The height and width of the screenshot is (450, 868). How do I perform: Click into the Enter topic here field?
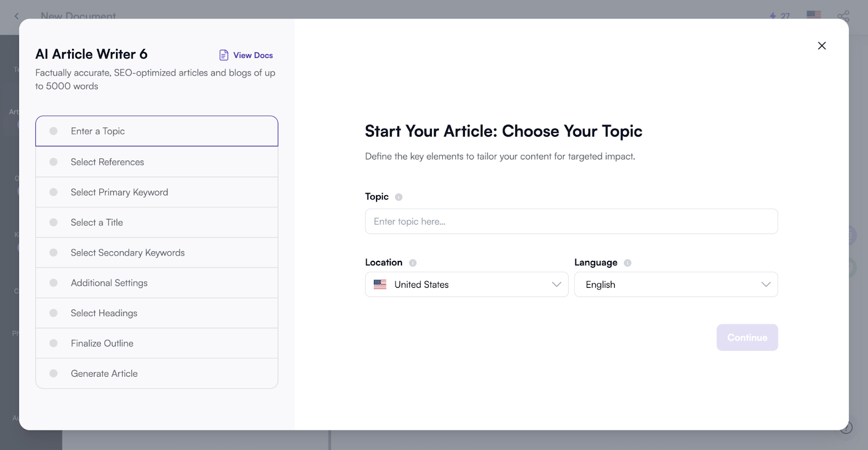[571, 222]
